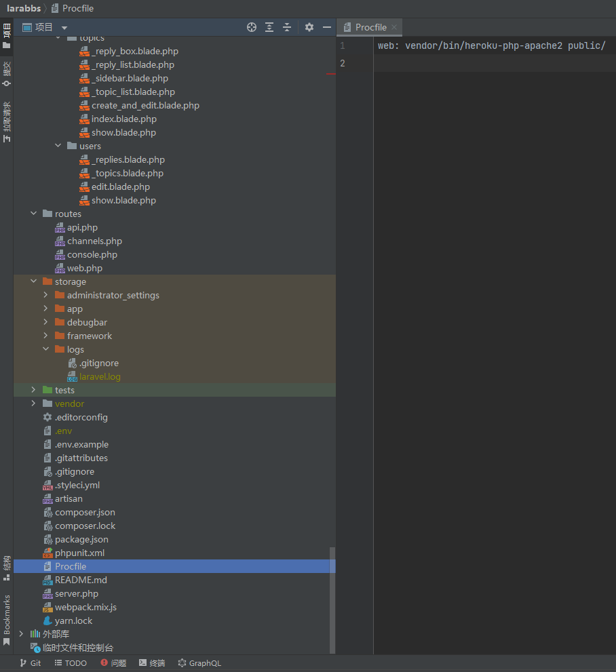Toggle the Bookmarks side panel
Screen dimensions: 616x672
click(x=7, y=619)
